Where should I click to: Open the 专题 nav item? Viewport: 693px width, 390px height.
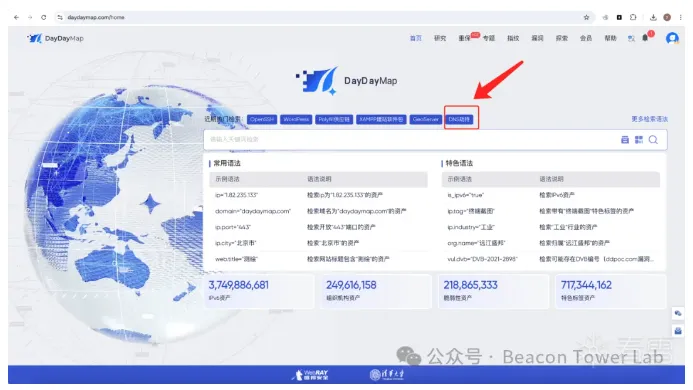click(x=488, y=38)
